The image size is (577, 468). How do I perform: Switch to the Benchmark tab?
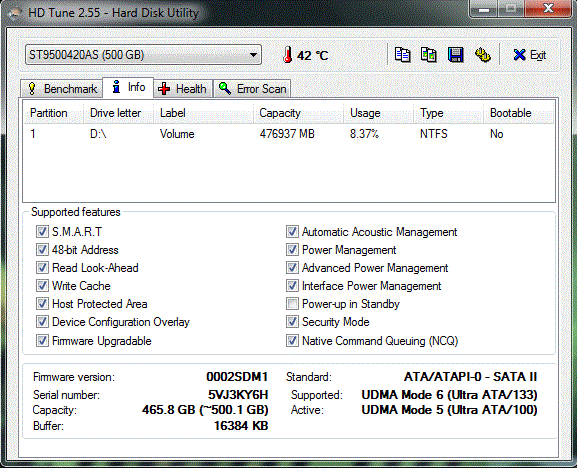click(62, 89)
